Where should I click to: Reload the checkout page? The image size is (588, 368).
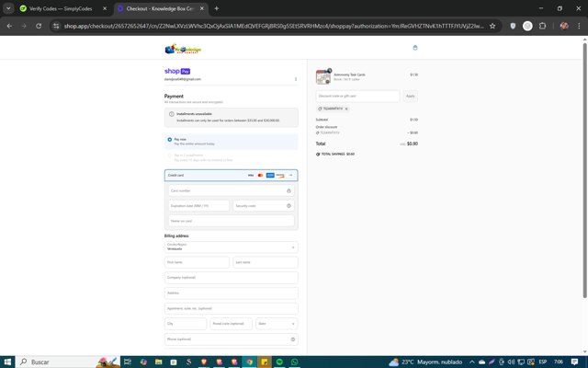(x=39, y=26)
